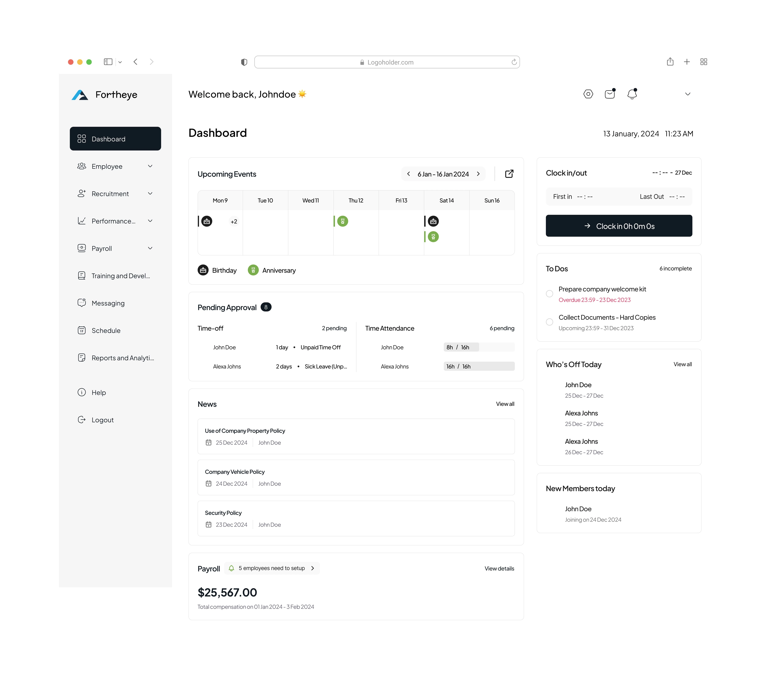Open settings hexagon icon in header

(x=588, y=94)
